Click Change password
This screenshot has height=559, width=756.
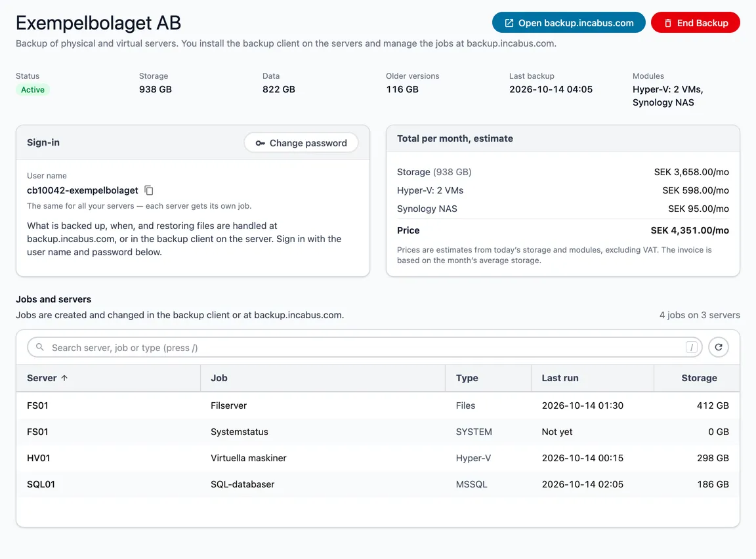(x=301, y=142)
